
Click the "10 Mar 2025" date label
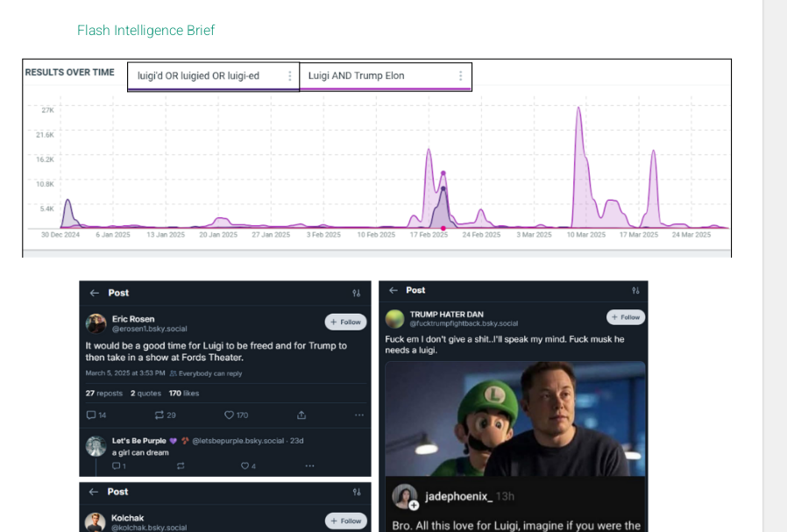[586, 235]
